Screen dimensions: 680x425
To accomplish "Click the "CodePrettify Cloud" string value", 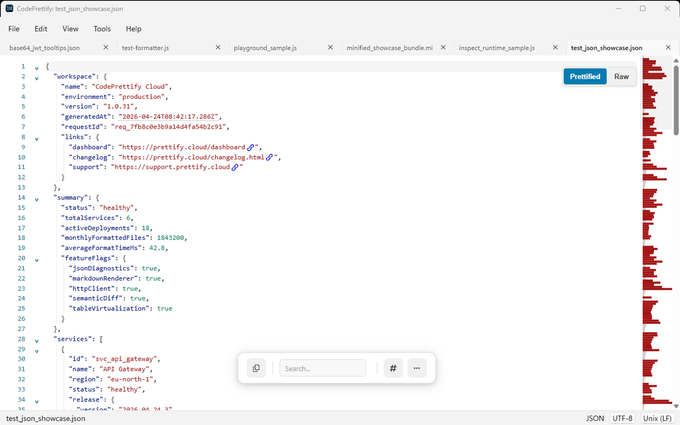I will pyautogui.click(x=131, y=86).
